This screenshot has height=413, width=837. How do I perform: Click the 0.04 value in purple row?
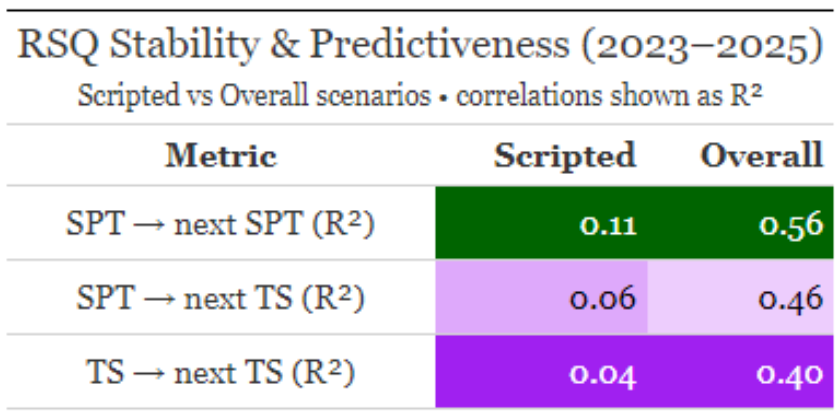pyautogui.click(x=602, y=372)
